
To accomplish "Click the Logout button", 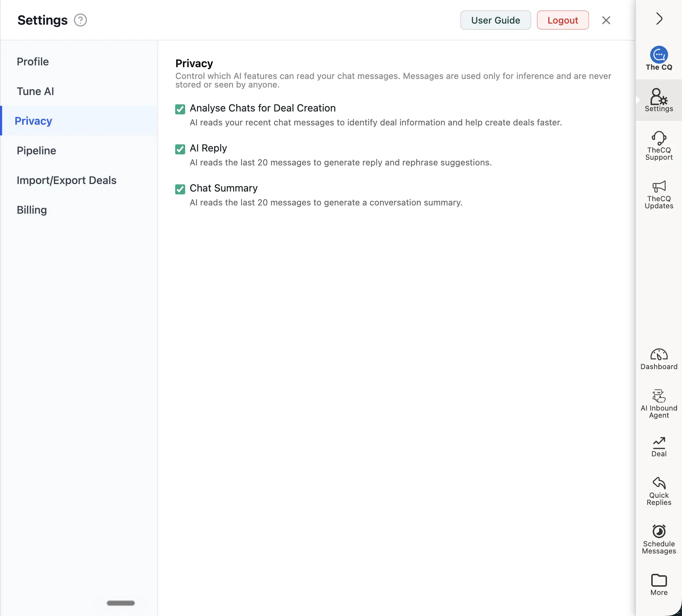I will (x=563, y=20).
